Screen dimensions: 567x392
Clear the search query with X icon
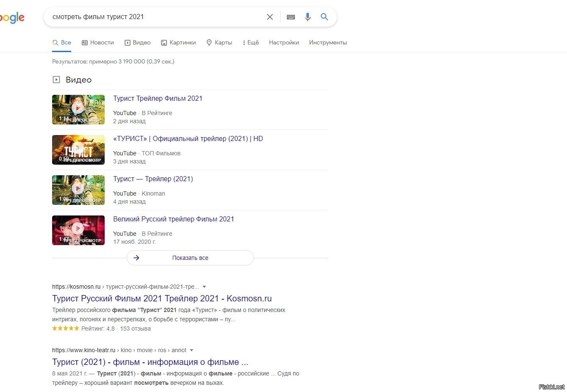(x=270, y=17)
